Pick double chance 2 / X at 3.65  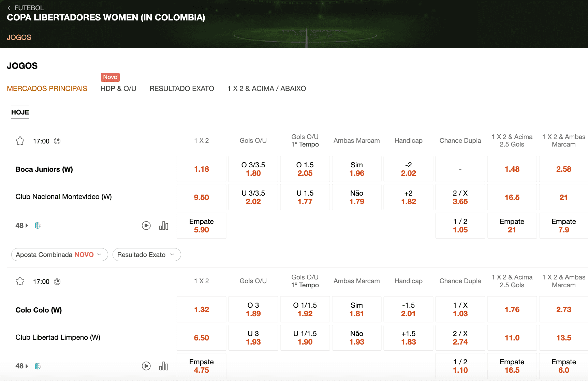pyautogui.click(x=460, y=197)
